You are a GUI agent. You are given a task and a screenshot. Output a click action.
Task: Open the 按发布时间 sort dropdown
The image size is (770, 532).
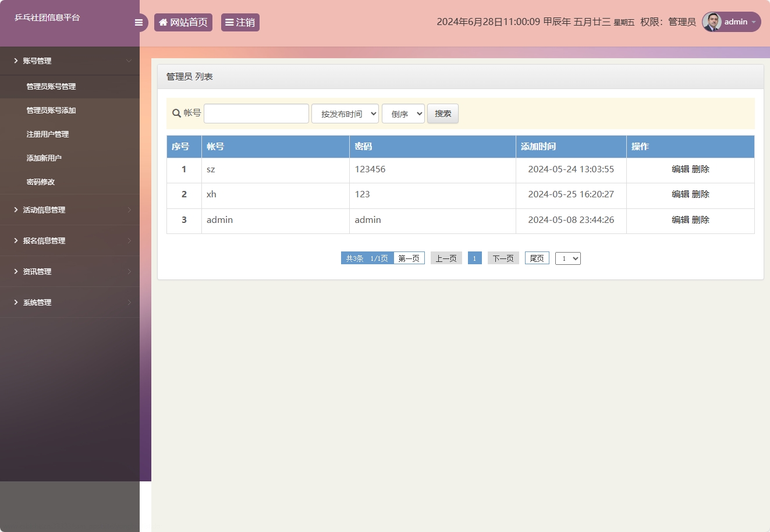[x=345, y=114]
